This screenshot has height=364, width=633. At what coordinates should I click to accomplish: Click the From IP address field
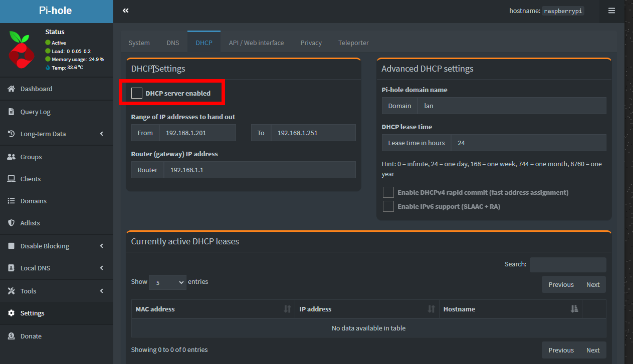click(197, 133)
